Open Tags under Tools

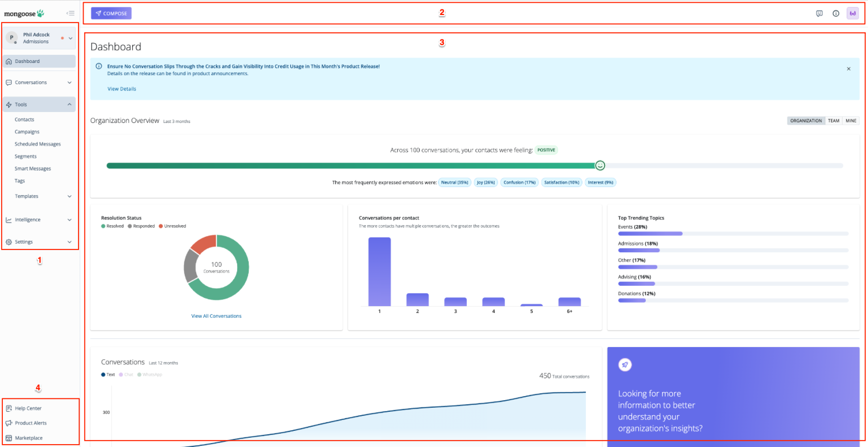tap(20, 181)
